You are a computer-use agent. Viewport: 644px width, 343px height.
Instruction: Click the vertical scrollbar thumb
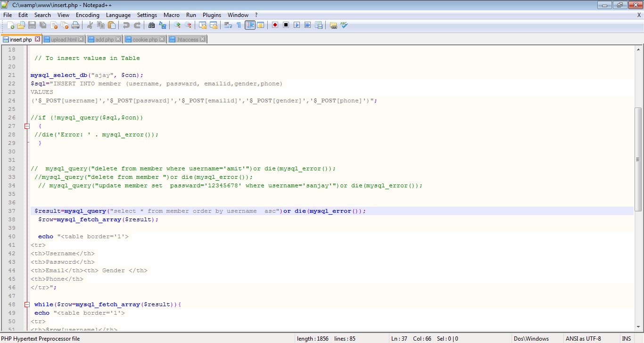pos(639,159)
